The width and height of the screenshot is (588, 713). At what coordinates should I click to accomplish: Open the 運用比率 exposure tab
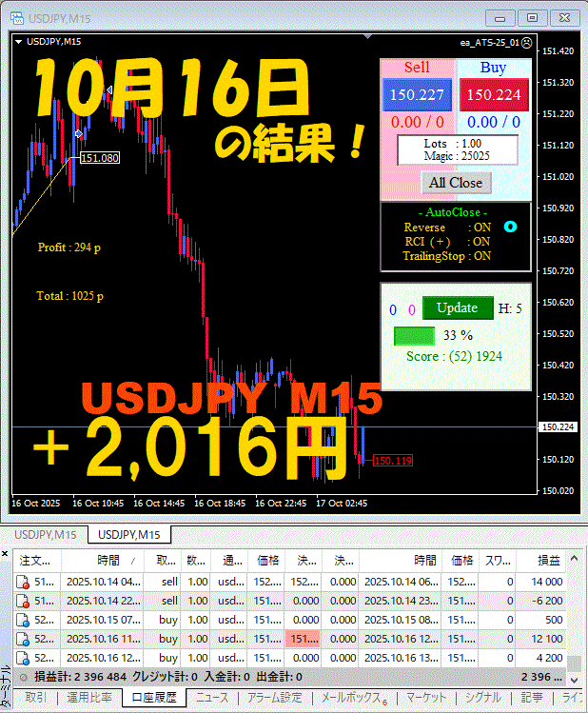tap(89, 698)
